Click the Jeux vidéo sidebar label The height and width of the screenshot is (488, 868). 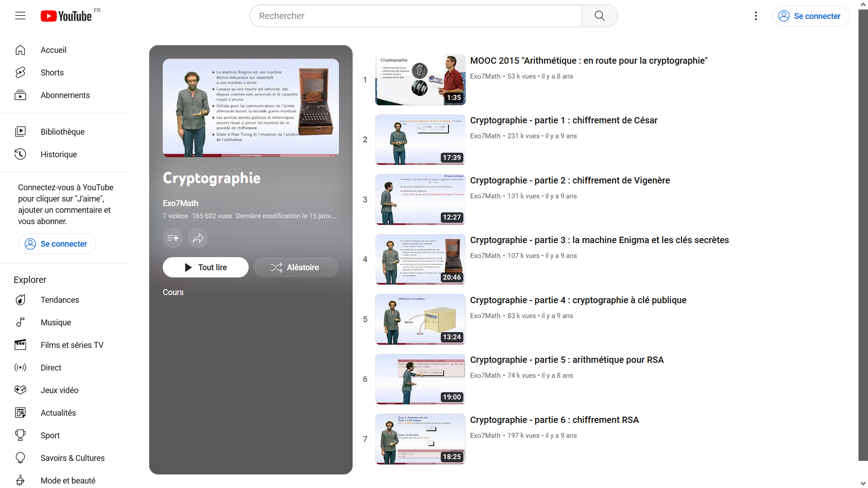click(59, 390)
